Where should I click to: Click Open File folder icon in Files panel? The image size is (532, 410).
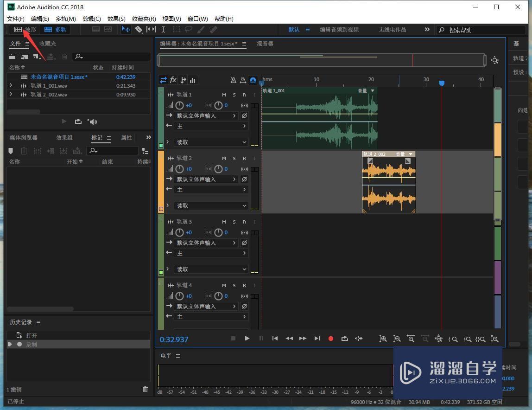(12, 57)
